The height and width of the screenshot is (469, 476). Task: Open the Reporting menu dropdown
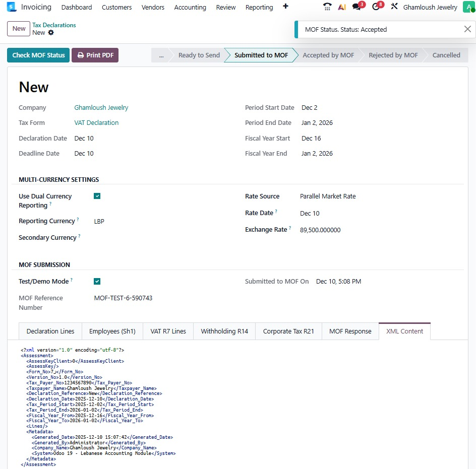(x=259, y=8)
